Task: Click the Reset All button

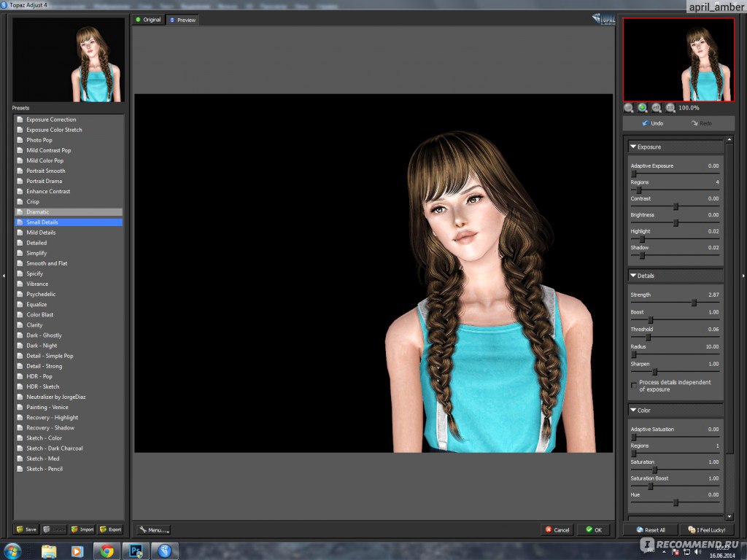Action: 650,530
